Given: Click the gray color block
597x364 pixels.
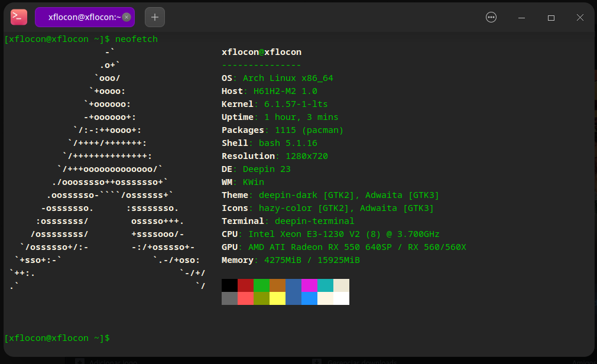Looking at the screenshot, I should pyautogui.click(x=229, y=298).
